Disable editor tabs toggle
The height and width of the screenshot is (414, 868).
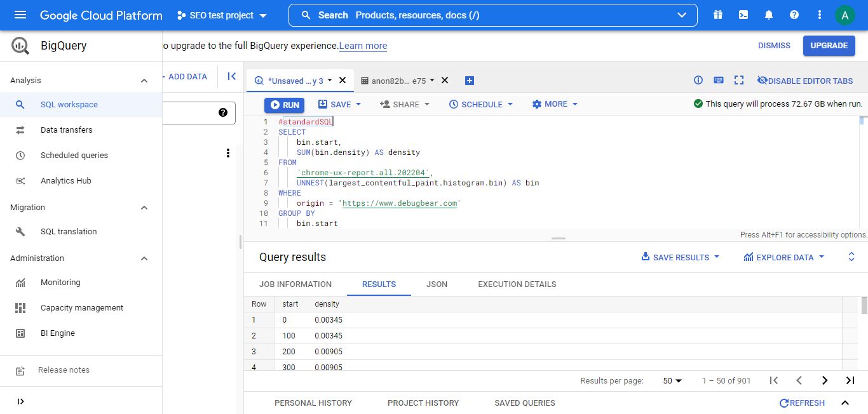tap(805, 81)
